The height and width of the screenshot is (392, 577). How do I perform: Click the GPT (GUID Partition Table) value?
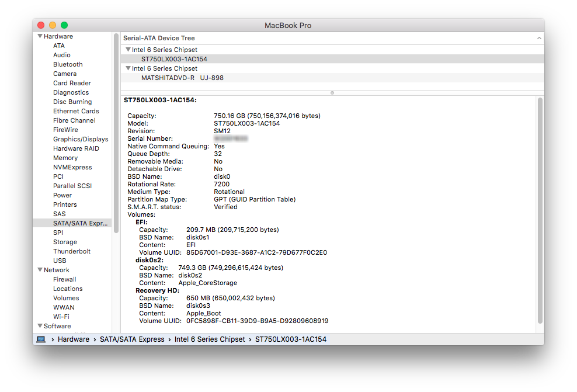click(255, 199)
